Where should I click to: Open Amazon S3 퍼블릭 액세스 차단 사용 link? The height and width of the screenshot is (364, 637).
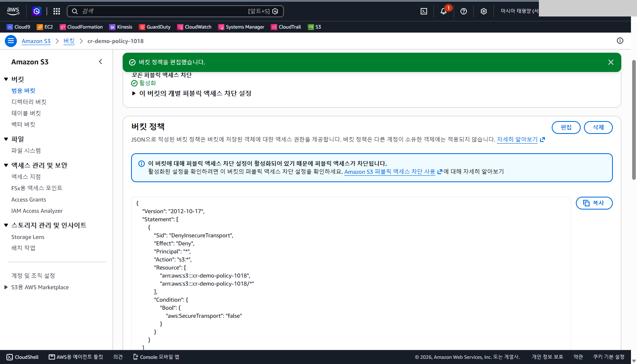tap(390, 172)
